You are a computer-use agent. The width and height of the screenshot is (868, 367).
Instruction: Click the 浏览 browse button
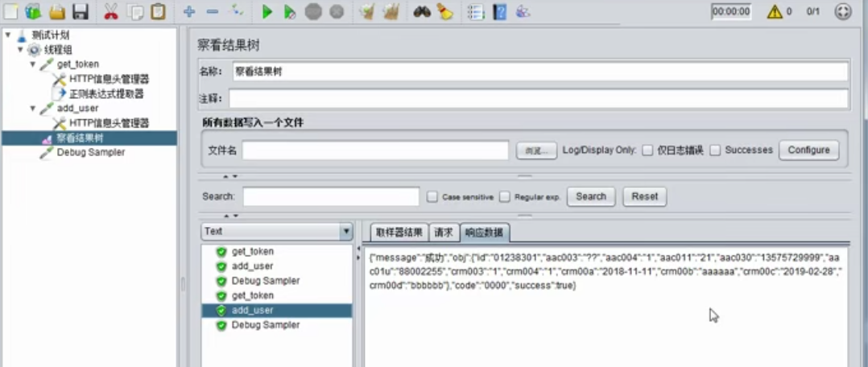point(536,151)
